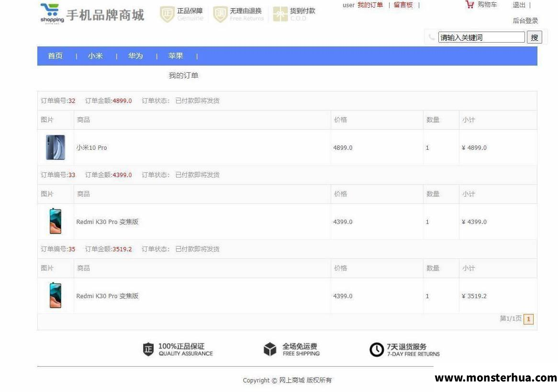Open the 小米 category
This screenshot has width=558, height=392.
(95, 56)
